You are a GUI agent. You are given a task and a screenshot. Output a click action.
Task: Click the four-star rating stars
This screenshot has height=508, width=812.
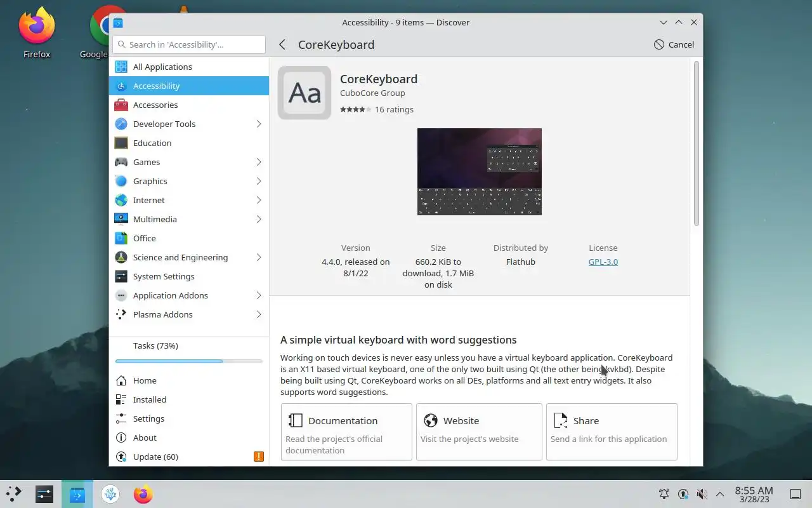coord(356,109)
